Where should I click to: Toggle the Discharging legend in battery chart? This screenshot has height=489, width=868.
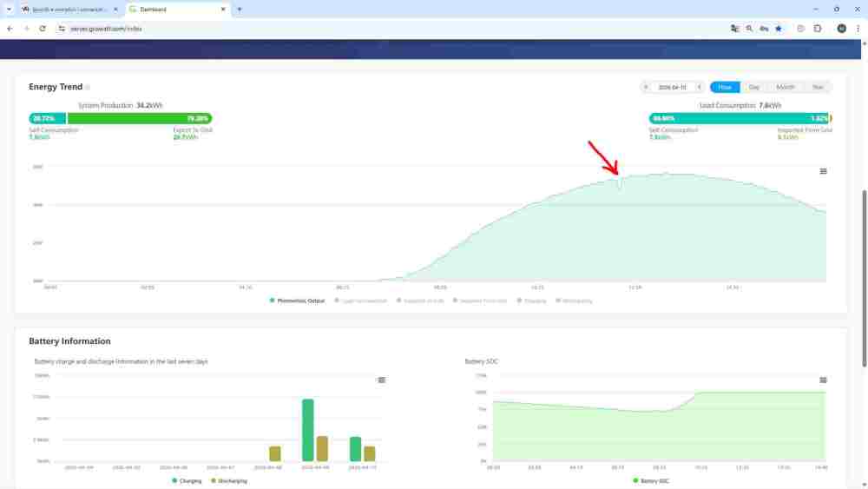coord(228,480)
